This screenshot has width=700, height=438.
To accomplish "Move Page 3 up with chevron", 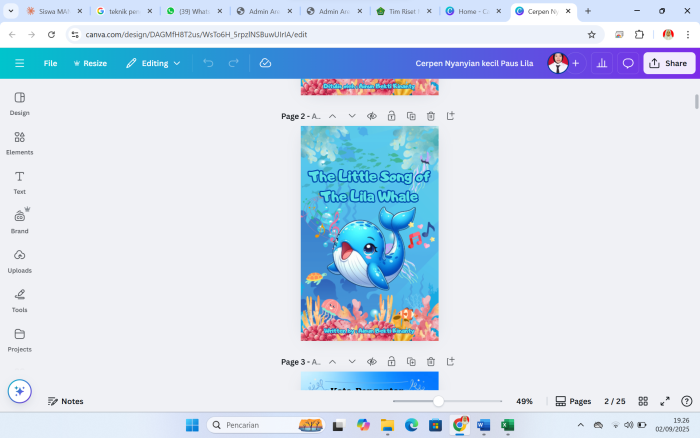I will coord(333,362).
